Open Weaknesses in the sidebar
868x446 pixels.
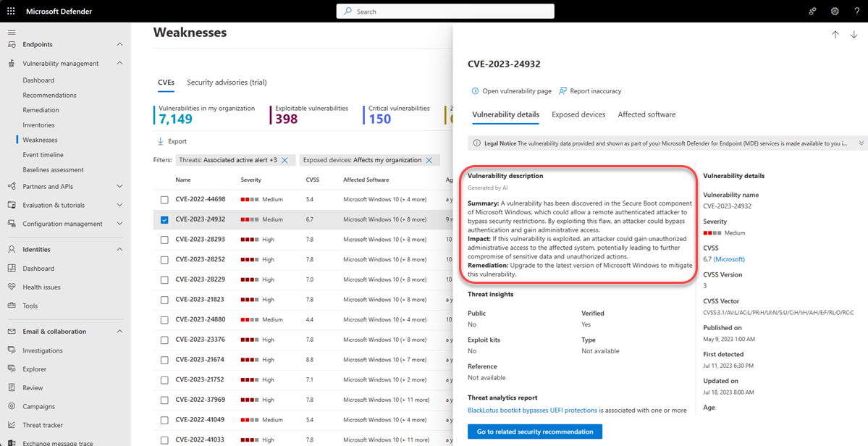(x=40, y=140)
